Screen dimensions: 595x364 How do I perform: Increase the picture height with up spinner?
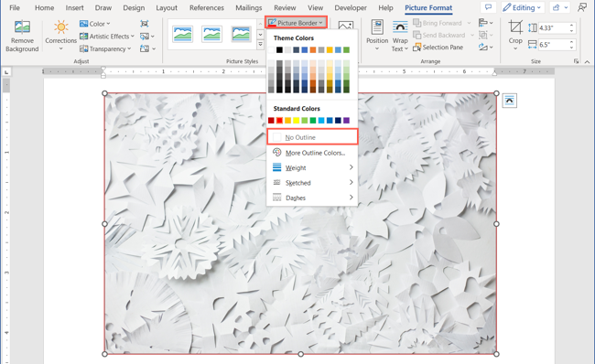(571, 26)
